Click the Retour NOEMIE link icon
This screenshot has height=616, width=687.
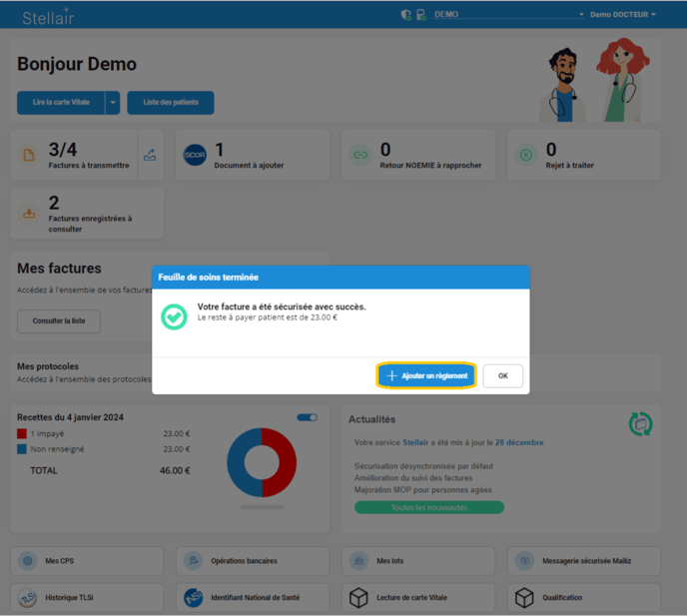tap(360, 155)
